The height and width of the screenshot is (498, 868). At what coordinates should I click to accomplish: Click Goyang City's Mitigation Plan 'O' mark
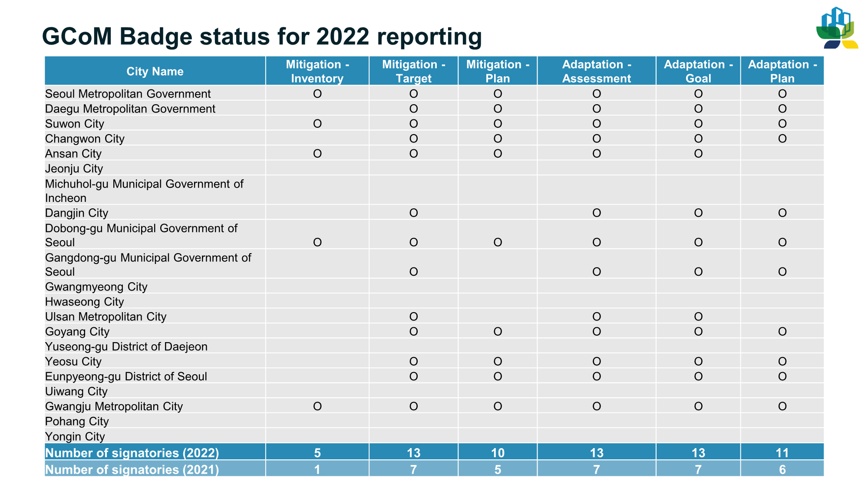coord(498,331)
